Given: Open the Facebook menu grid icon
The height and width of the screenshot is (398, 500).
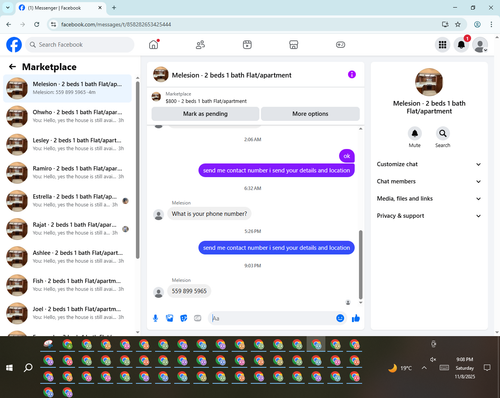Looking at the screenshot, I should 442,45.
